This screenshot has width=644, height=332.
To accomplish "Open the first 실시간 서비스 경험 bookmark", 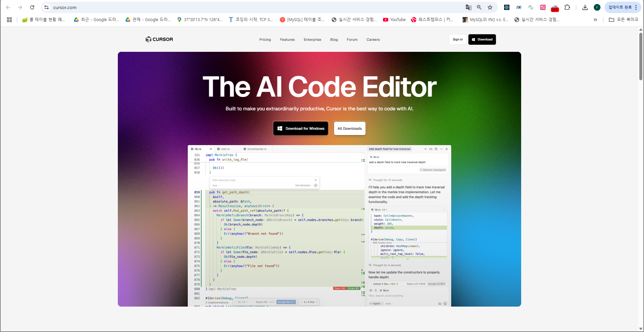I will 354,20.
